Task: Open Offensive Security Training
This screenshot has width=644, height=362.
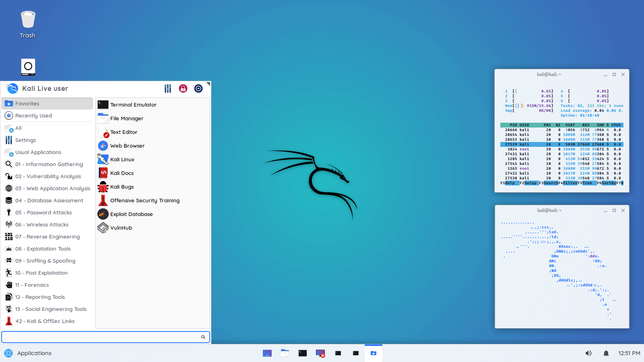Action: click(145, 200)
